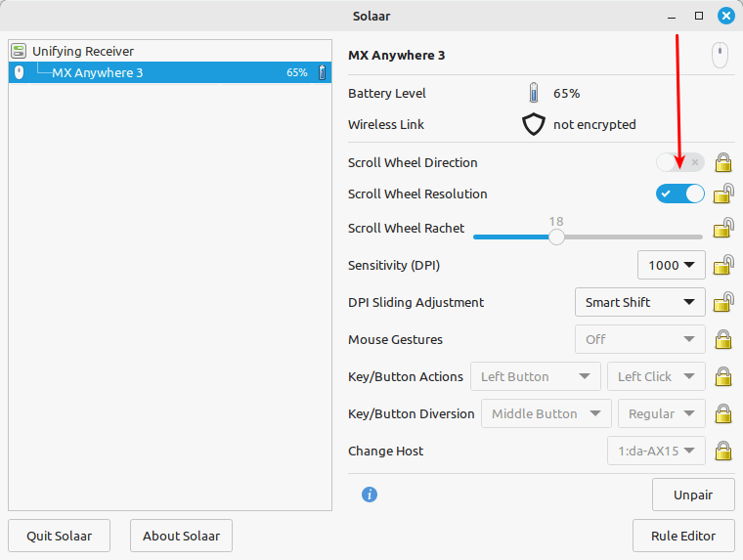The image size is (743, 560).
Task: Click the battery icon next to Battery Level
Action: point(534,93)
